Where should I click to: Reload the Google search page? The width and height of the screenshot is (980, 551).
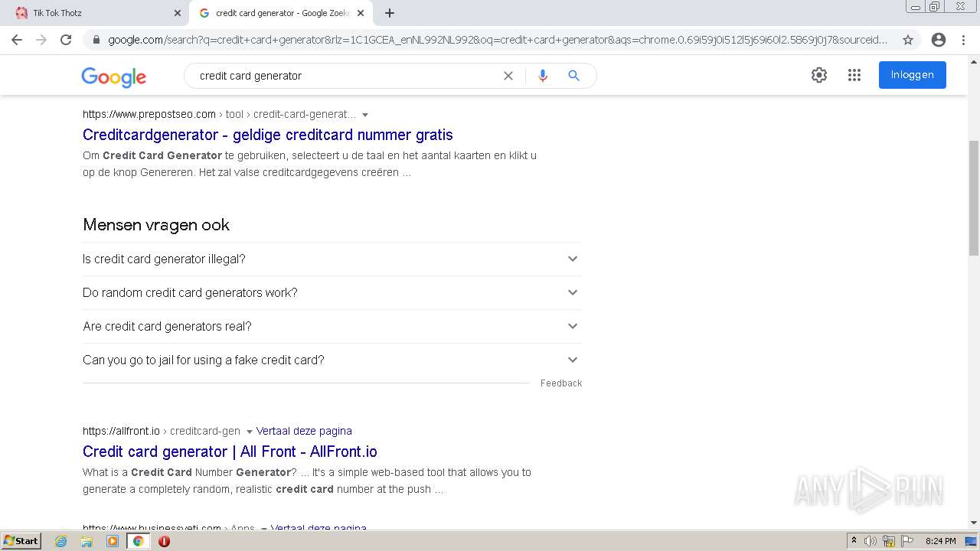[x=66, y=40]
